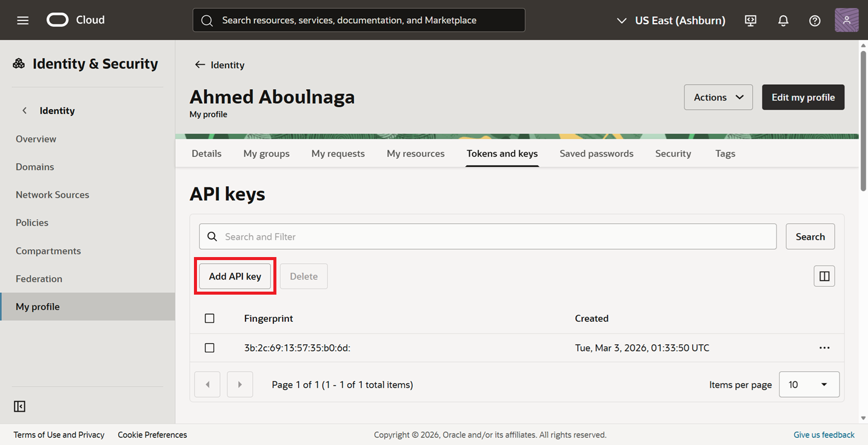
Task: Open the Cloud Shell developer tools icon
Action: (750, 20)
